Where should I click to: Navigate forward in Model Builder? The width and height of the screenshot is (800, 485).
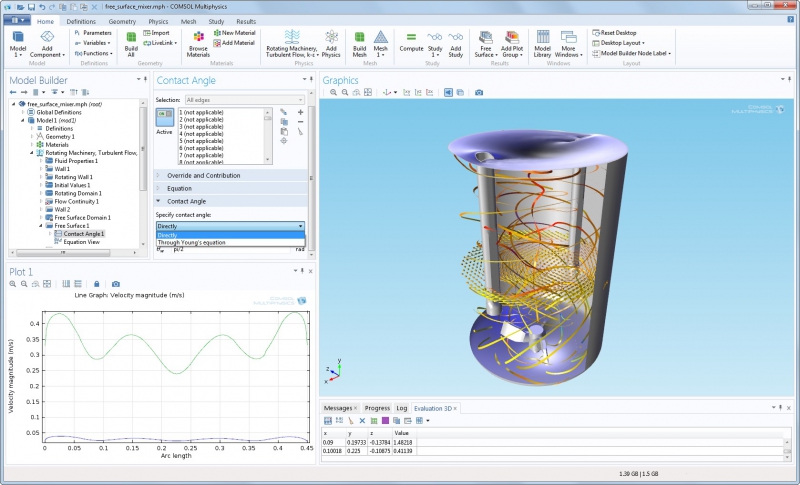pyautogui.click(x=24, y=92)
